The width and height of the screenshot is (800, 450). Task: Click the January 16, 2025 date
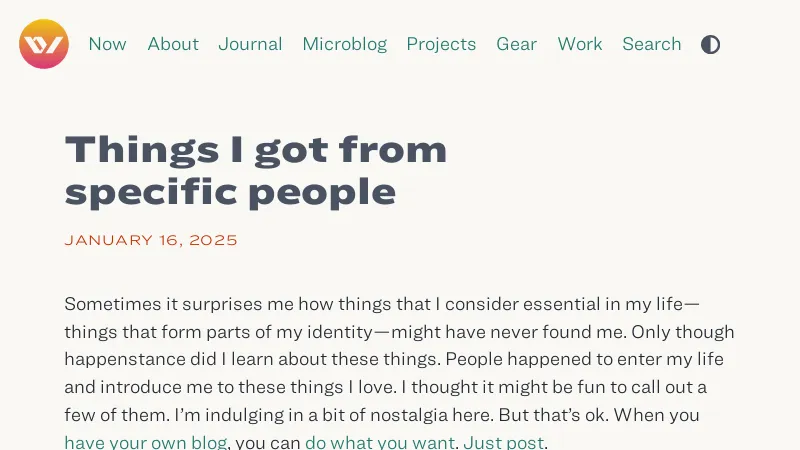[151, 240]
